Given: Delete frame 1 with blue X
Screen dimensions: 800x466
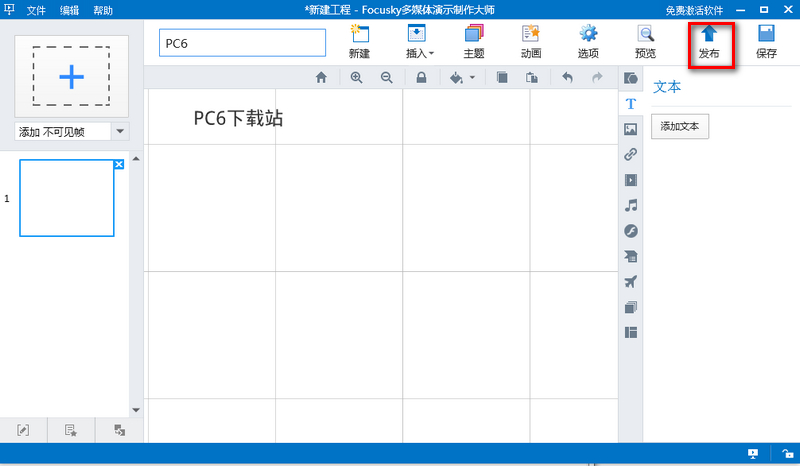Looking at the screenshot, I should [119, 164].
